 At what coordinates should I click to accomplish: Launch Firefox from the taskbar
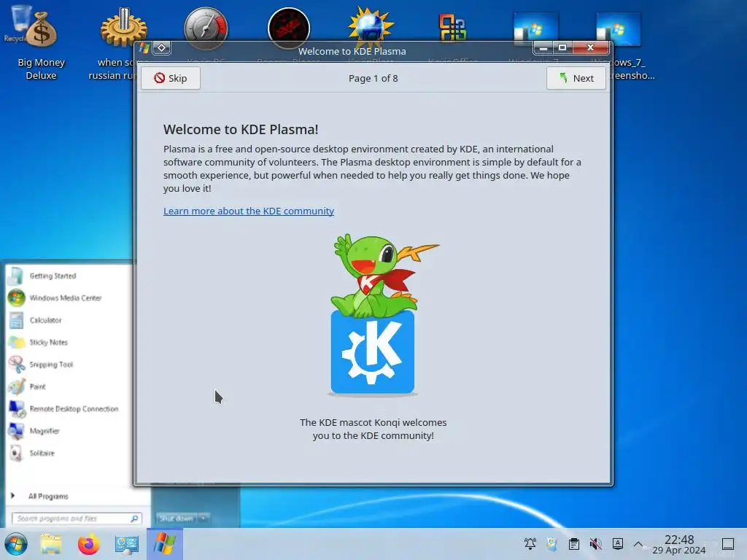(x=88, y=544)
